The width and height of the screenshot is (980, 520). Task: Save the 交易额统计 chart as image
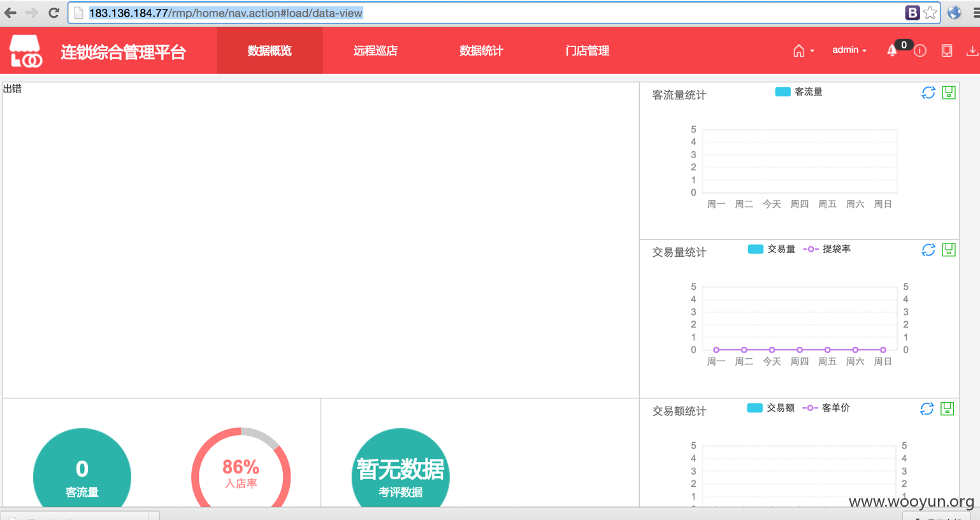coord(948,408)
